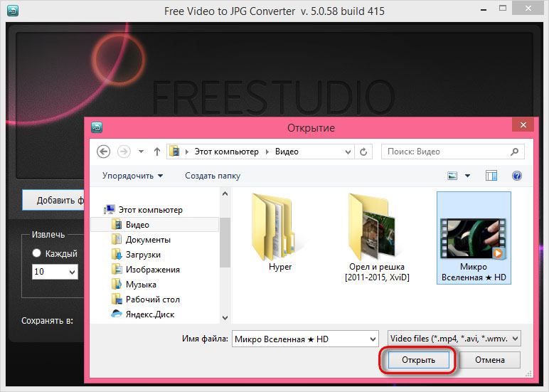Open help with the question mark icon
Viewport: 549px width, 392px height.
tap(517, 176)
